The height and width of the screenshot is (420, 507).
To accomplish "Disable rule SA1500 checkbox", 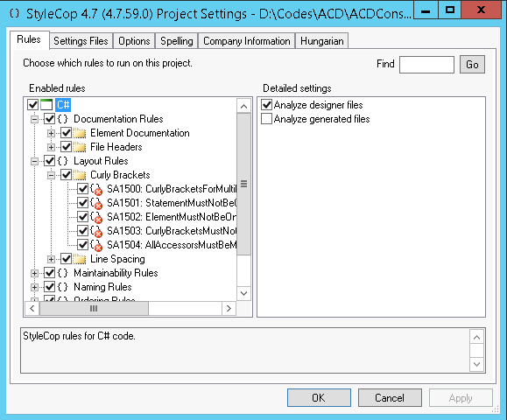I will (x=83, y=189).
